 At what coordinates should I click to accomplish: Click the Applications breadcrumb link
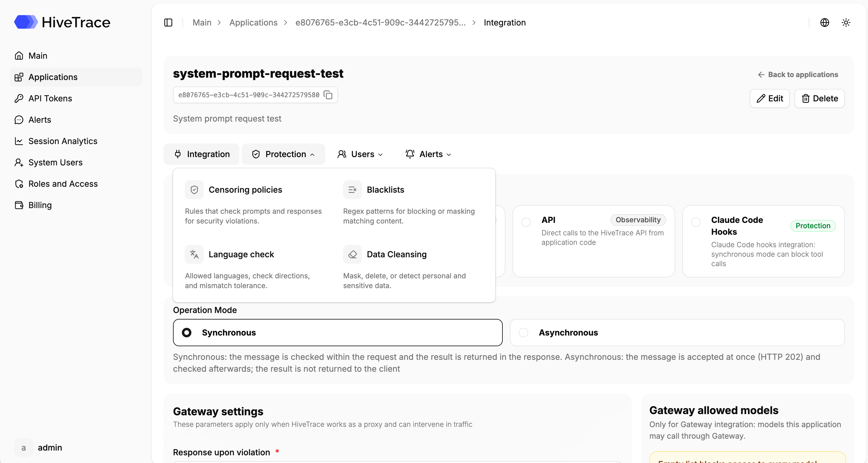(x=253, y=23)
